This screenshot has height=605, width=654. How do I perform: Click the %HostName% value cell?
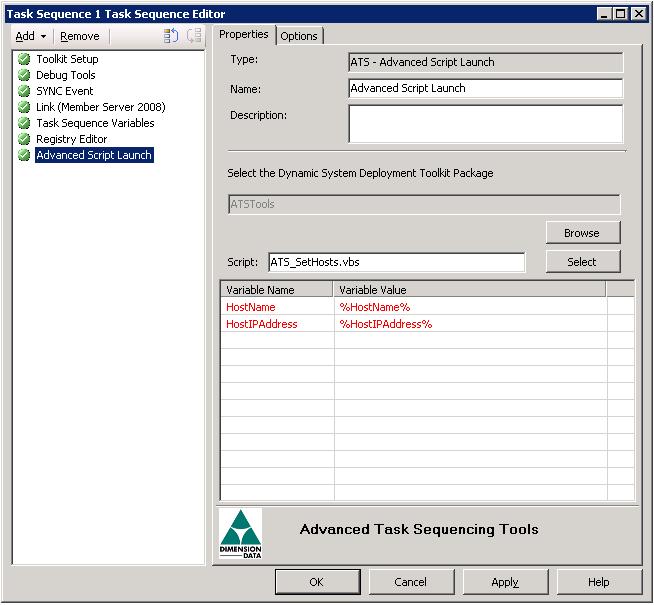tap(470, 307)
